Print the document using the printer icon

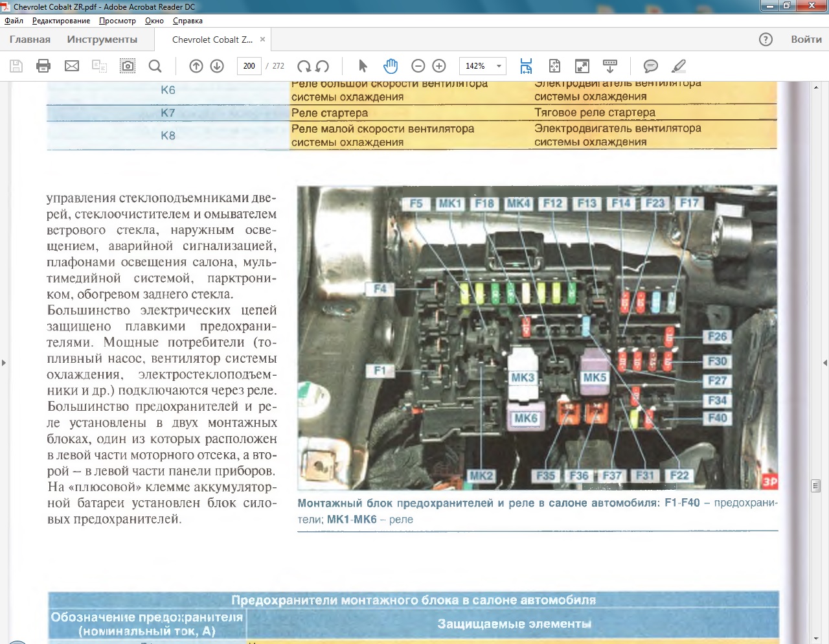(43, 66)
